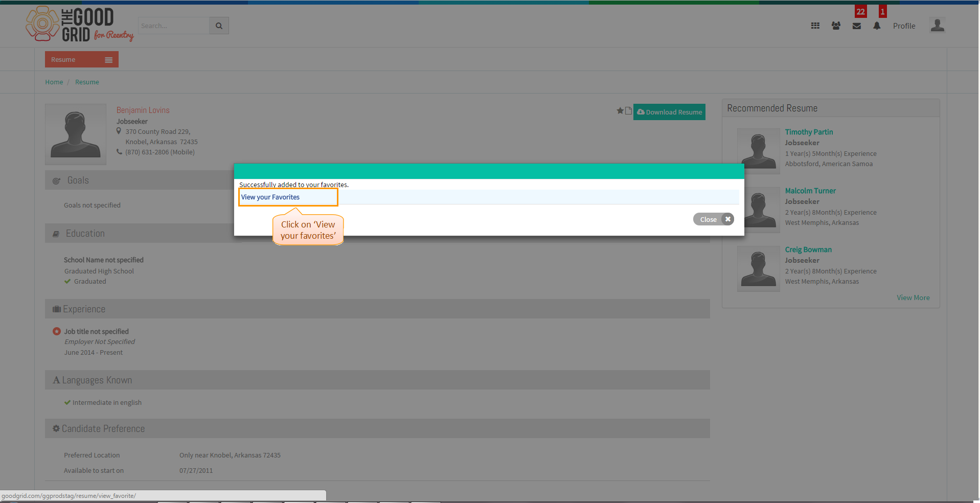Close the favorites confirmation dialog
The height and width of the screenshot is (503, 980).
713,219
